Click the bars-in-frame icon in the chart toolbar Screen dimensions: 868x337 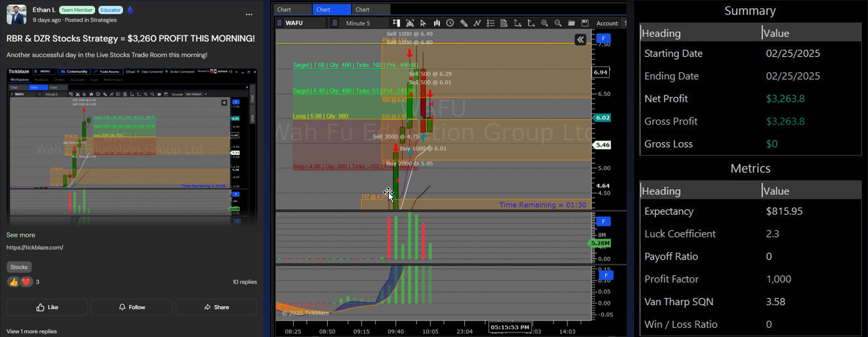tap(410, 23)
